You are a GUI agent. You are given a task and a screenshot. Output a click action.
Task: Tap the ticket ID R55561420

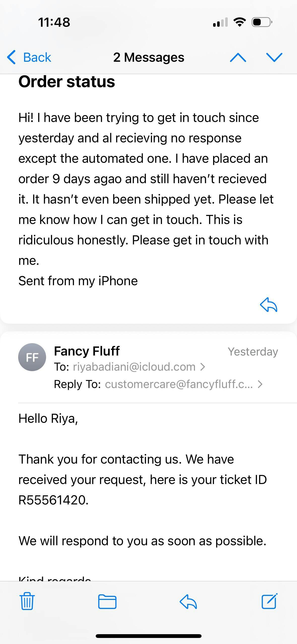coord(53,500)
